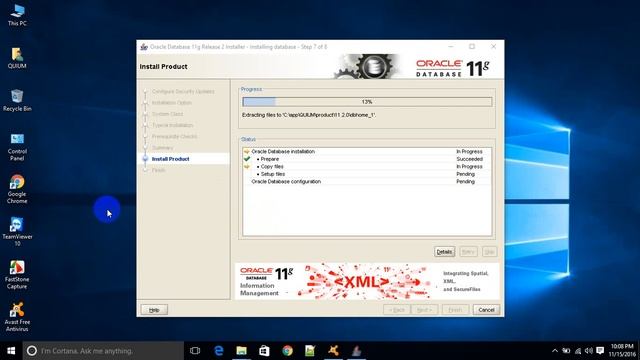Click the taskbar clock showing 10:08 PM

(x=622, y=351)
